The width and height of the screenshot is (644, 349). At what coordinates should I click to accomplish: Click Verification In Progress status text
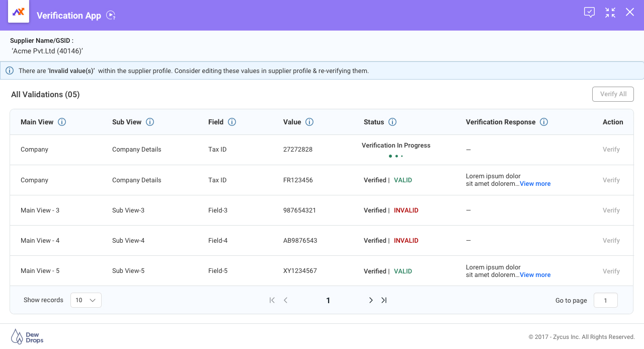pos(396,146)
